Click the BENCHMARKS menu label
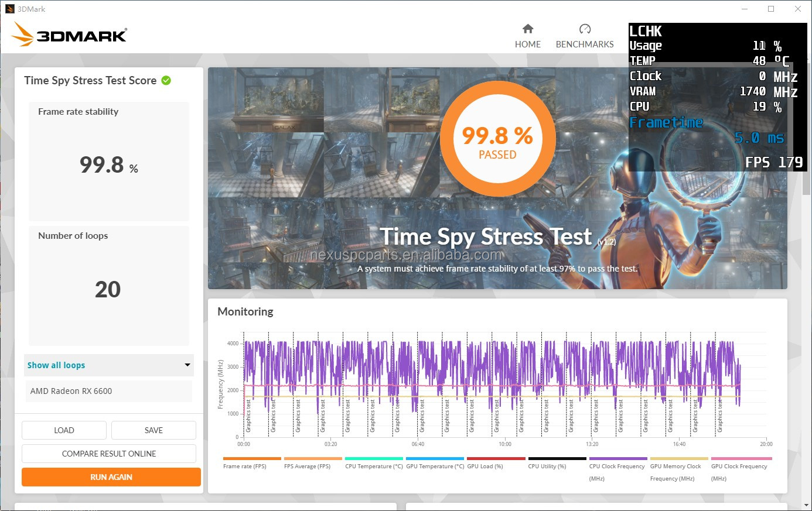The width and height of the screenshot is (812, 511). pos(585,44)
